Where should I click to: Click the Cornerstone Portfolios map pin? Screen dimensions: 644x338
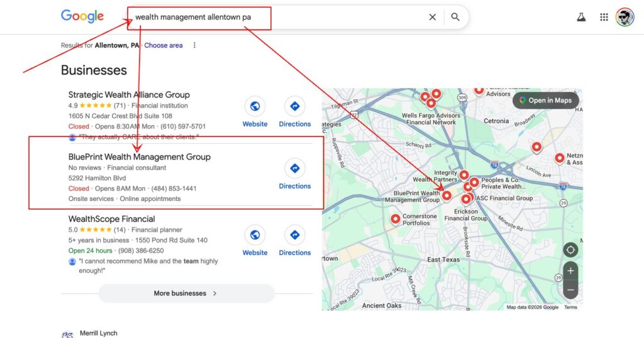pos(395,219)
